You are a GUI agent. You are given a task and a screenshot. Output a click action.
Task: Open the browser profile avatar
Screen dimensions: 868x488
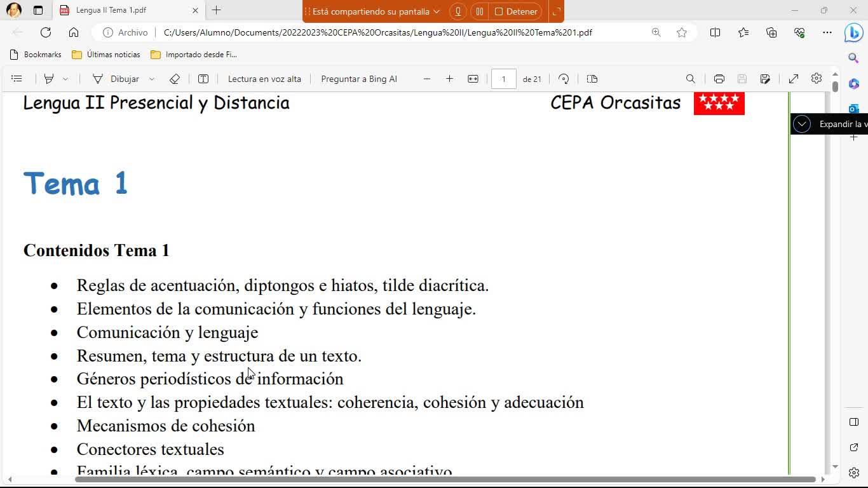pyautogui.click(x=13, y=10)
